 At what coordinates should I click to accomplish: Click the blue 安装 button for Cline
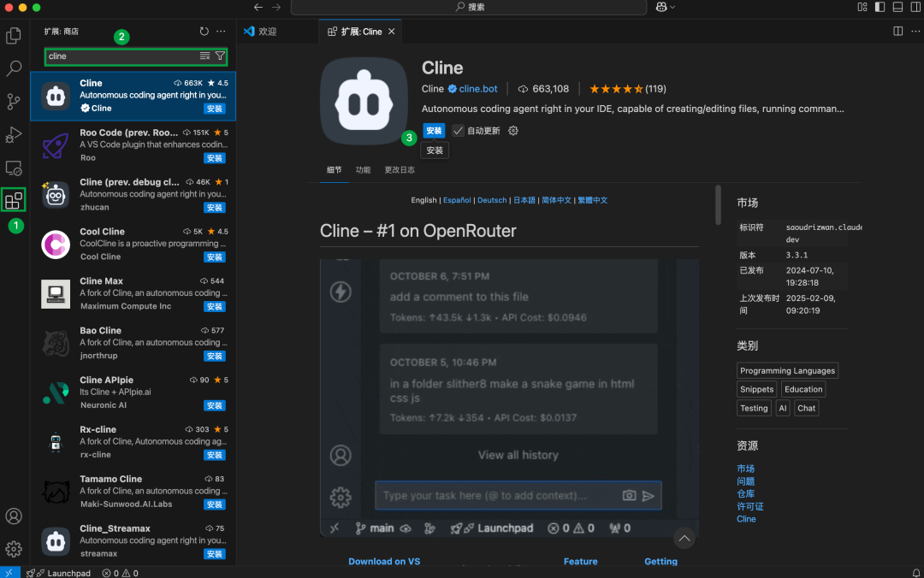pyautogui.click(x=434, y=131)
